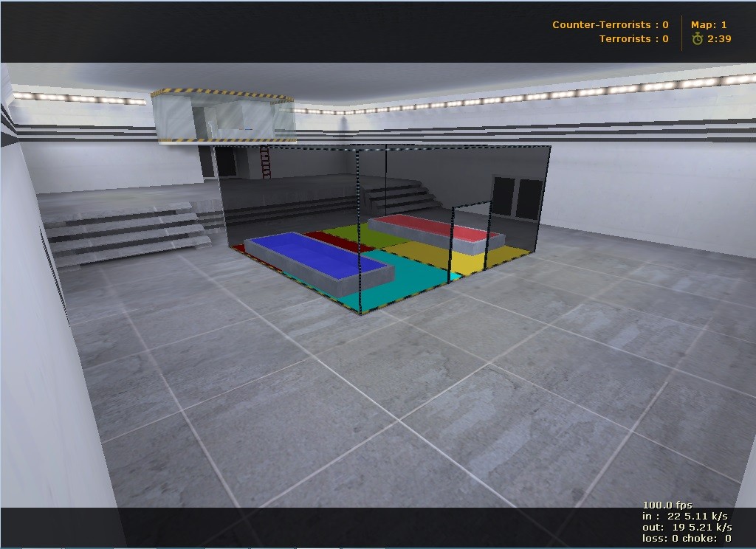Viewport: 756px width, 549px height.
Task: Click the dark double doors inside glass box
Action: [517, 198]
